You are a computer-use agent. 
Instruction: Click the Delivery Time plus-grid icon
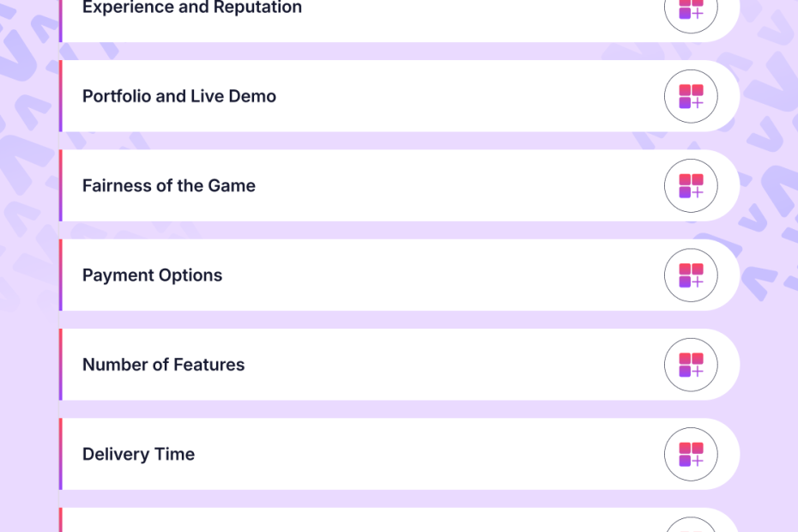click(x=691, y=454)
